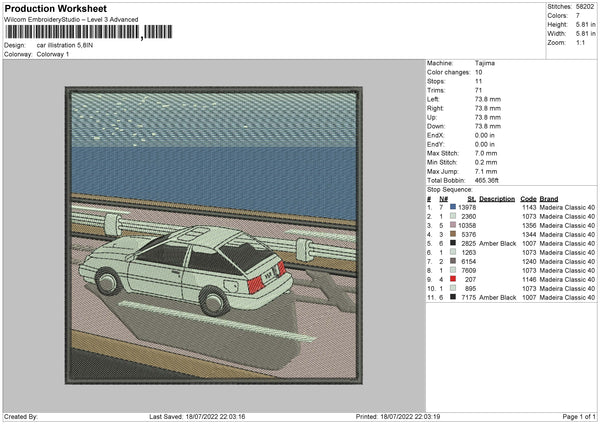This screenshot has width=600, height=424.
Task: Click the Max Stitch value 7.0 mm
Action: (486, 153)
